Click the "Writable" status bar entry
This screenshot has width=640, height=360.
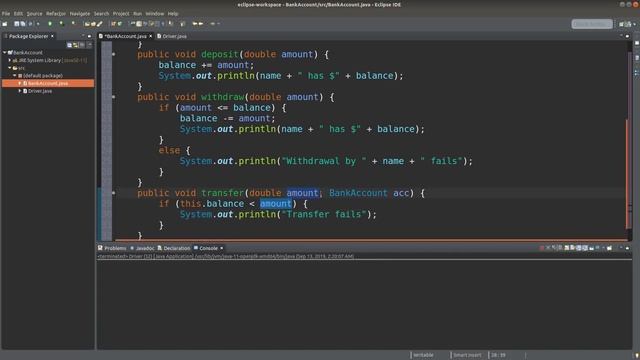click(x=423, y=355)
